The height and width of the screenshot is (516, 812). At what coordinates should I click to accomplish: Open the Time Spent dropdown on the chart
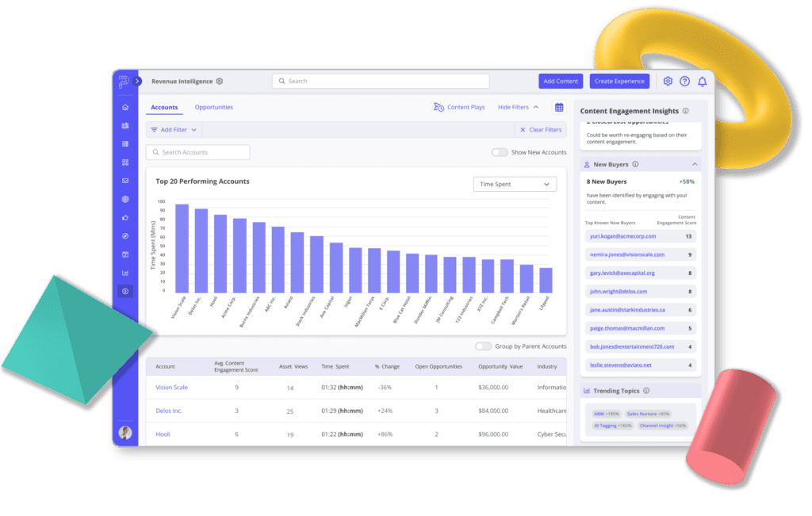tap(515, 184)
